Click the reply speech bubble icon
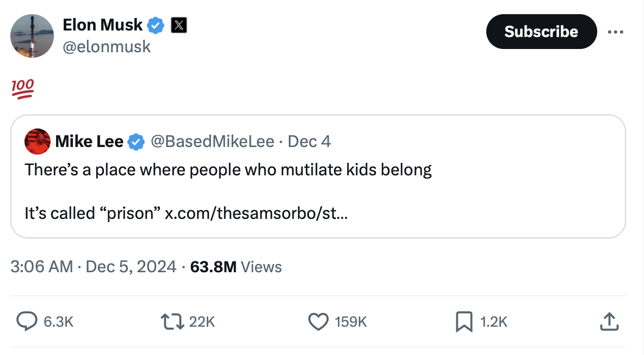Viewport: 644px width, 355px height. (x=26, y=322)
